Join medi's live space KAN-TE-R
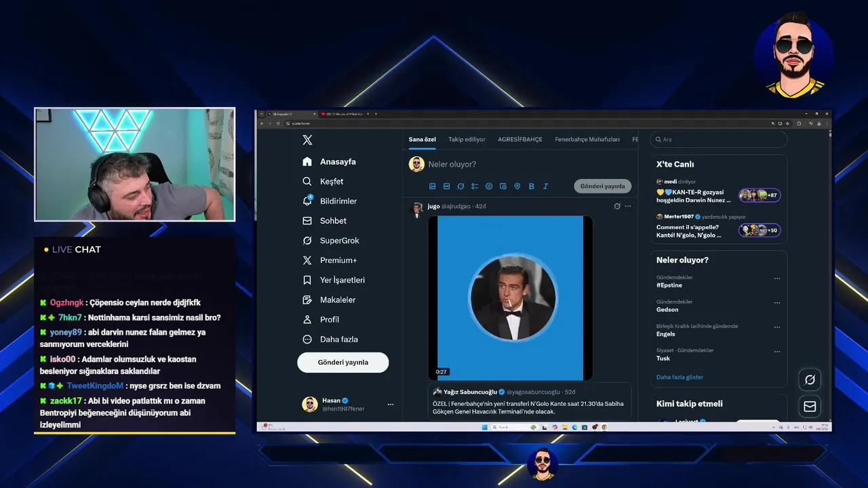Screen dimensions: 868x488 point(693,196)
